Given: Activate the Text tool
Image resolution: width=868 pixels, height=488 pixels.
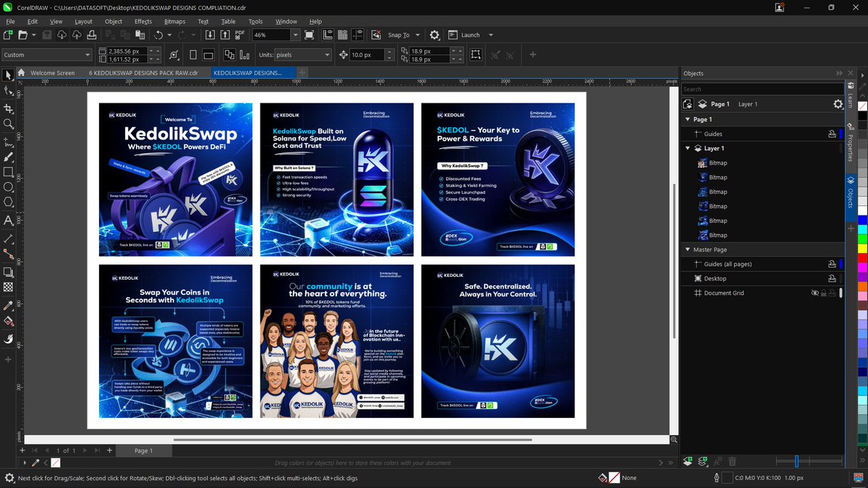Looking at the screenshot, I should 8,221.
